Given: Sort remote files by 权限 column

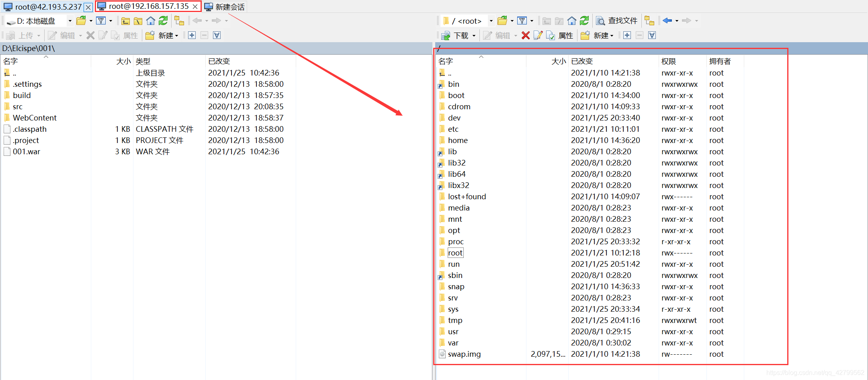Looking at the screenshot, I should tap(669, 61).
